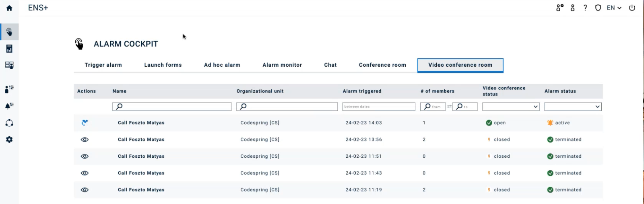Click Organizational unit search field
The image size is (644, 204).
287,107
